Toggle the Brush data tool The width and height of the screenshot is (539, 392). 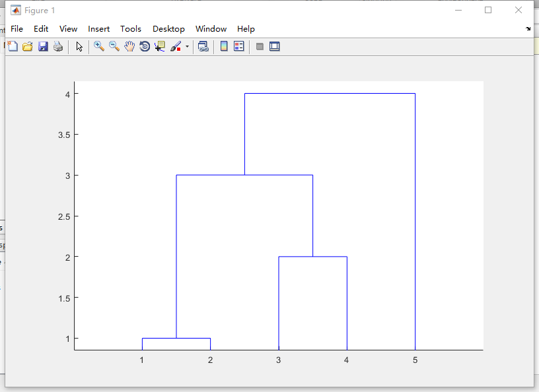point(176,46)
